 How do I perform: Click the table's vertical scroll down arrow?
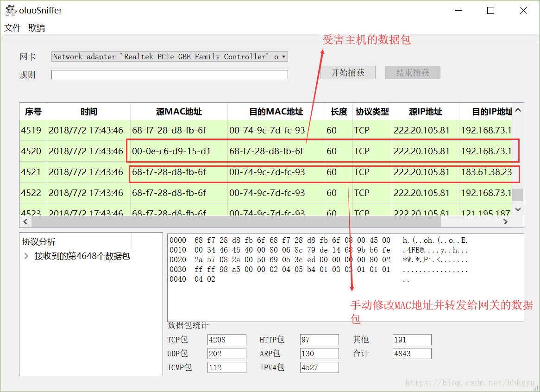coord(518,209)
